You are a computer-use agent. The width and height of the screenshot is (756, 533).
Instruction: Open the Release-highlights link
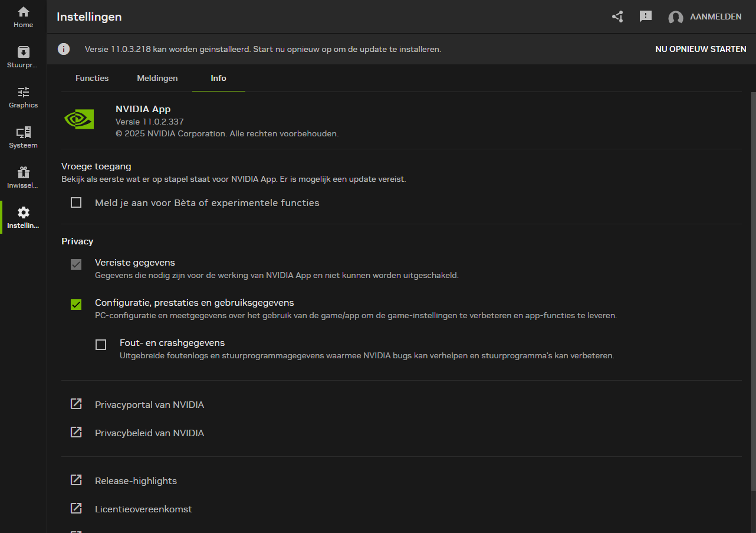136,481
